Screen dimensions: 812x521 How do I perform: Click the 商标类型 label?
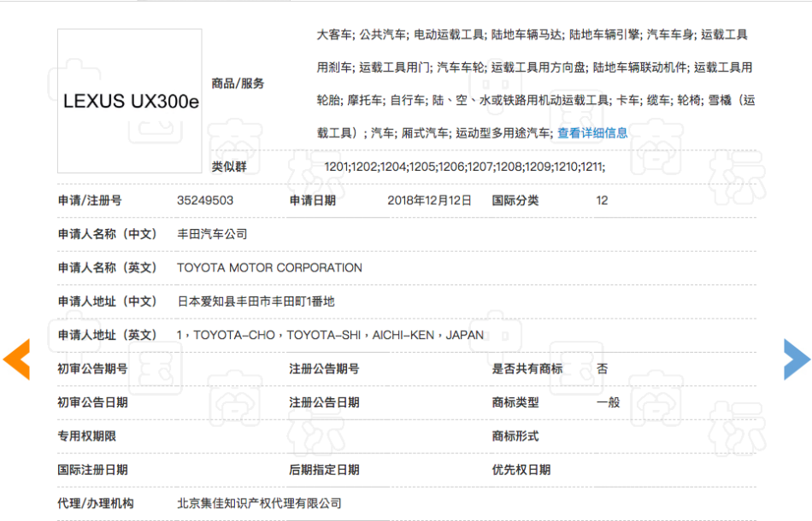pyautogui.click(x=515, y=402)
